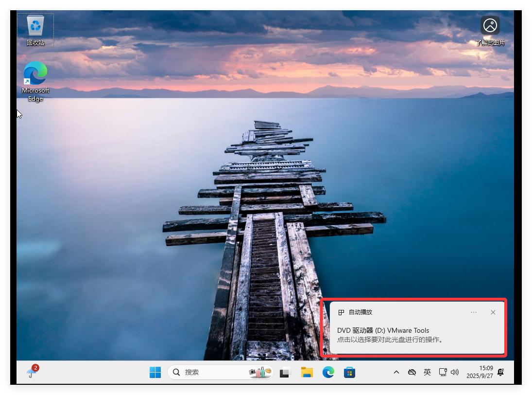Open the volume control in the tray

pos(455,372)
